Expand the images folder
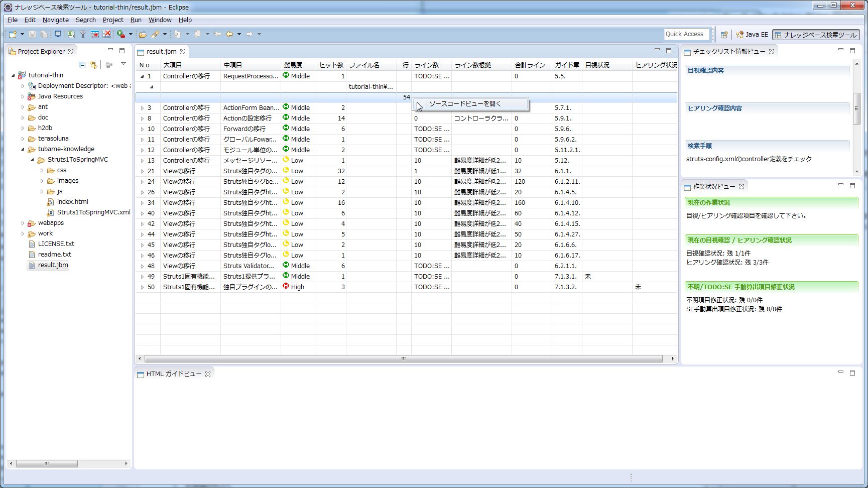The width and height of the screenshot is (868, 488). [42, 181]
